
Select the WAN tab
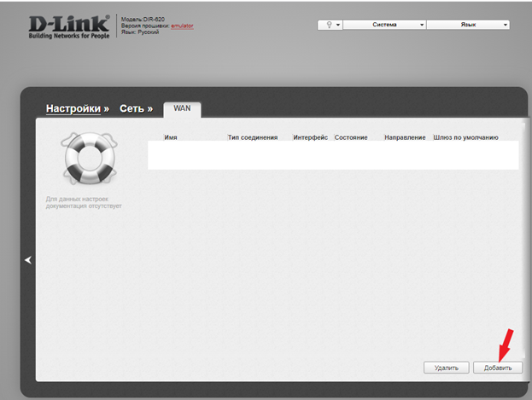(182, 108)
